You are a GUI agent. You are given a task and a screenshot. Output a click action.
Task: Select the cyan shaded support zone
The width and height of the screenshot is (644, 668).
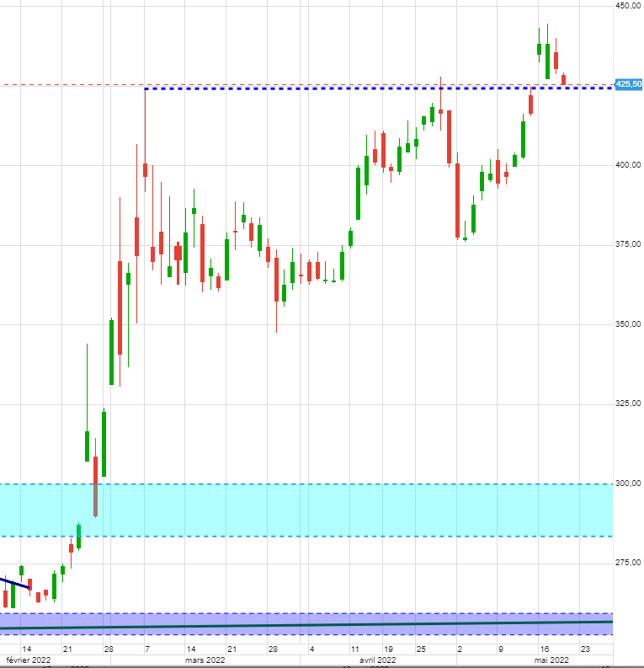pos(337,510)
